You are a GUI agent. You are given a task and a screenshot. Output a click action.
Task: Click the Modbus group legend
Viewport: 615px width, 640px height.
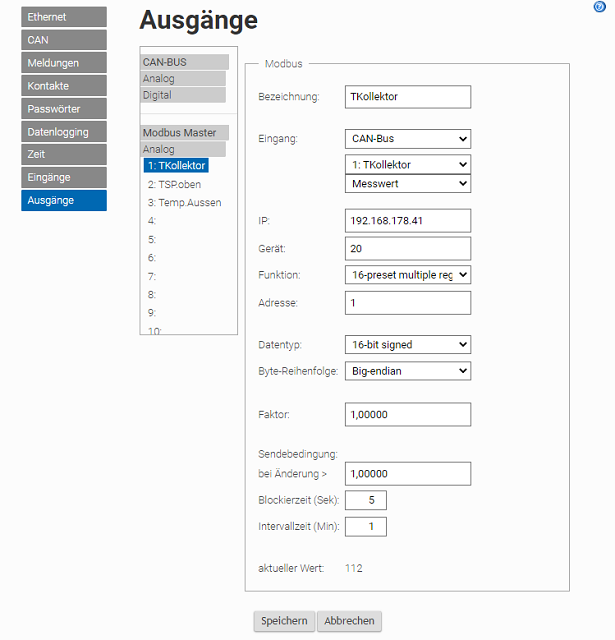coord(284,64)
